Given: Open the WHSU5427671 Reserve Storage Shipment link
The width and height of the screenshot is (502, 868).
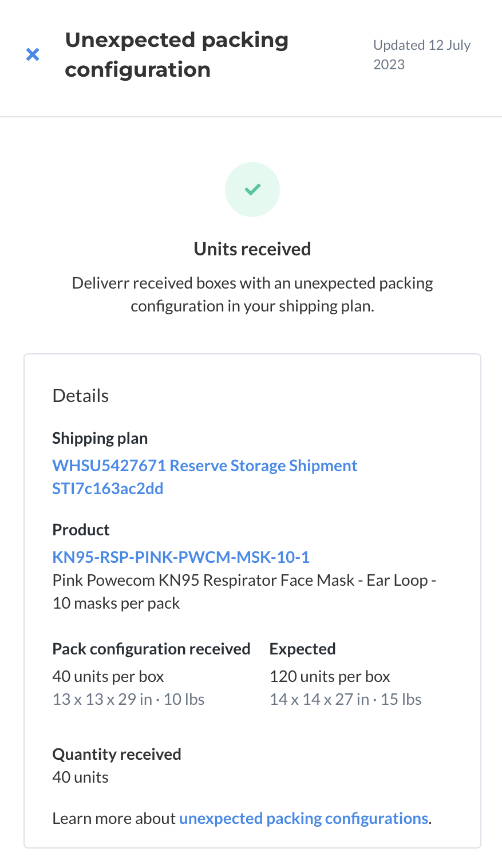Looking at the screenshot, I should click(205, 465).
